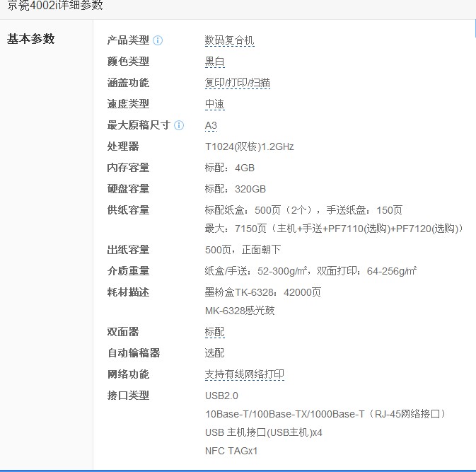This screenshot has width=476, height=472.
Task: Open the 数码复合机 link
Action: [x=229, y=40]
